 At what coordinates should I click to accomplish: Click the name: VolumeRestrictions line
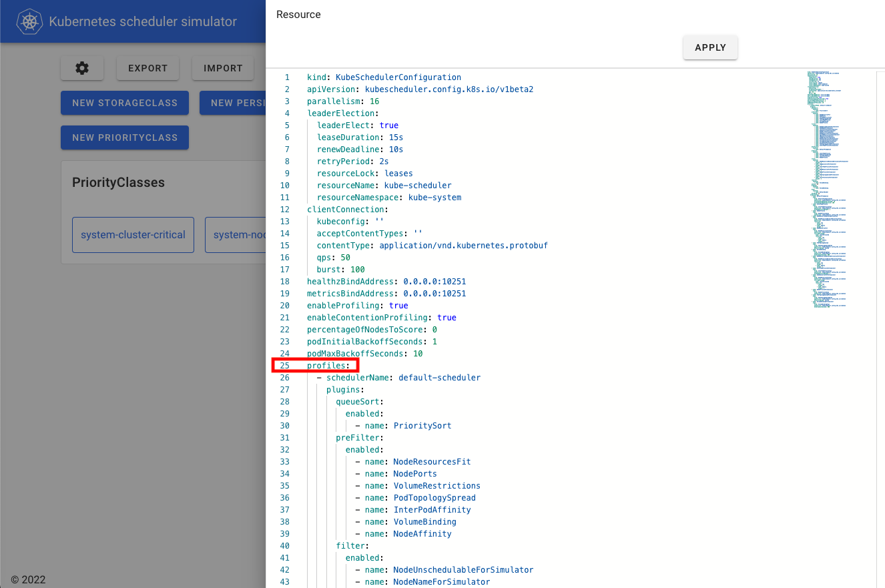point(418,486)
